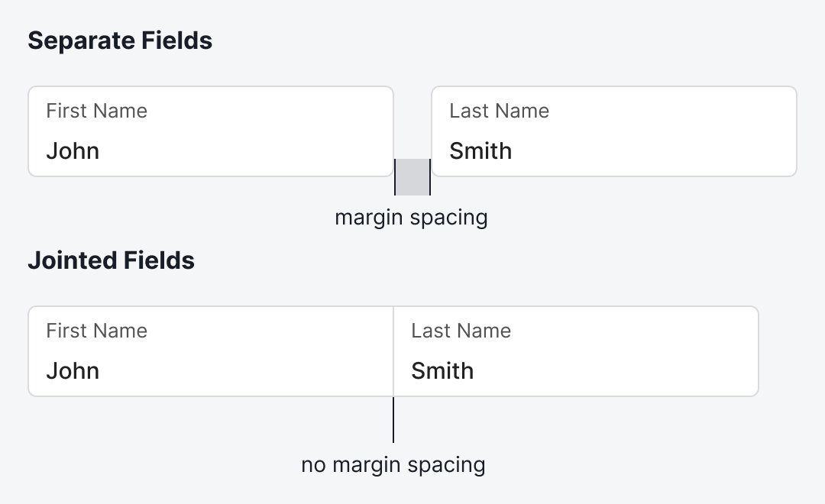Click the 'Jointed Fields' heading
The width and height of the screenshot is (825, 504).
111,260
